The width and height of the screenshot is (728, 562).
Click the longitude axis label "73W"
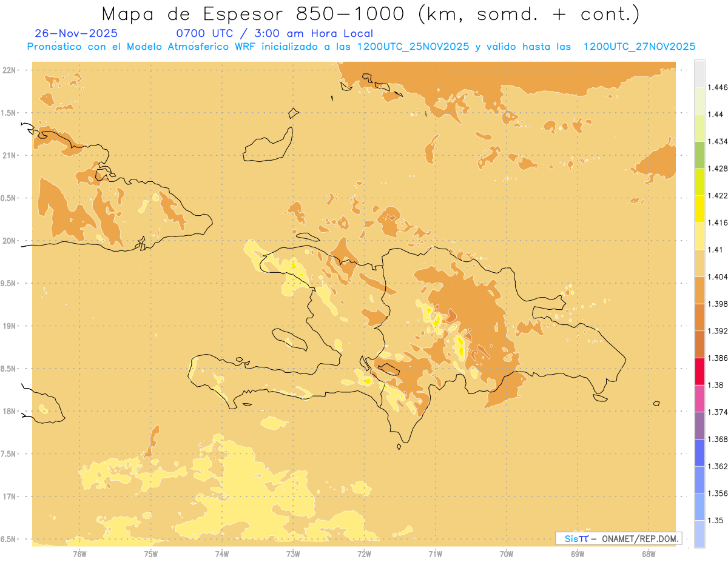[x=293, y=554]
